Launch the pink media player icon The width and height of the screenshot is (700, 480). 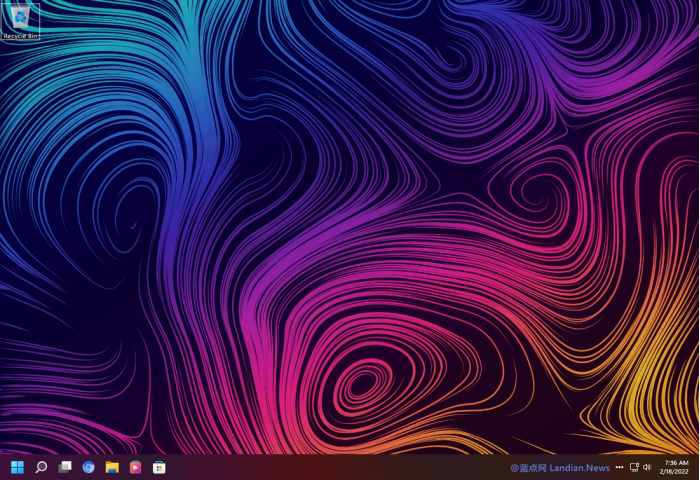tap(135, 467)
